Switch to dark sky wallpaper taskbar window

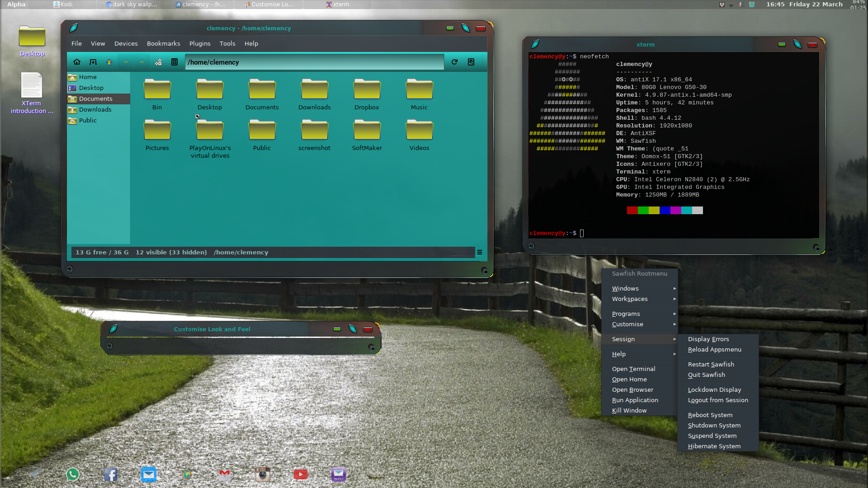(132, 5)
